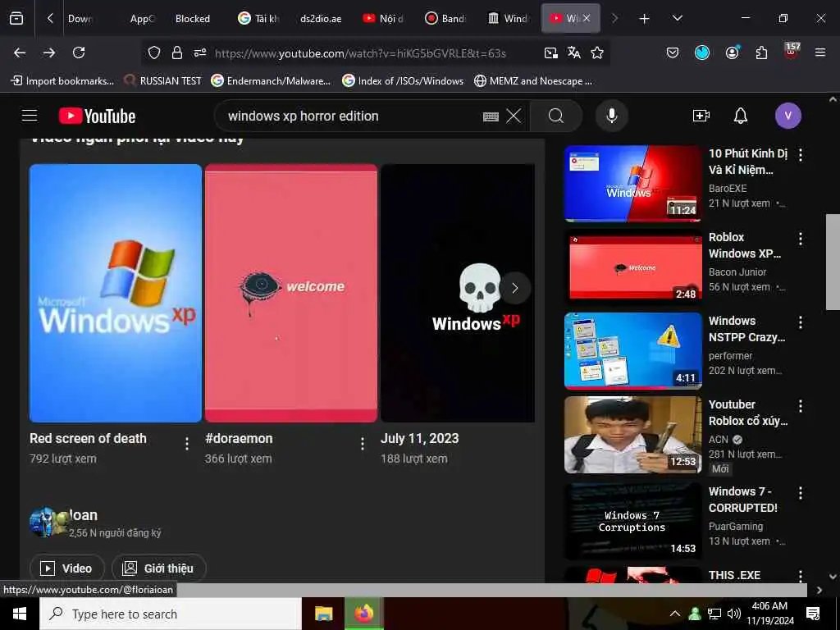
Task: Reload the page with the refresh icon
Action: pyautogui.click(x=79, y=52)
